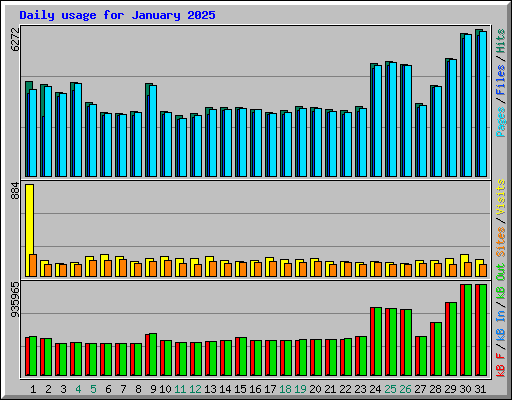The image size is (512, 400).
Task: Click the 884 axis value label
Action: tap(15, 191)
